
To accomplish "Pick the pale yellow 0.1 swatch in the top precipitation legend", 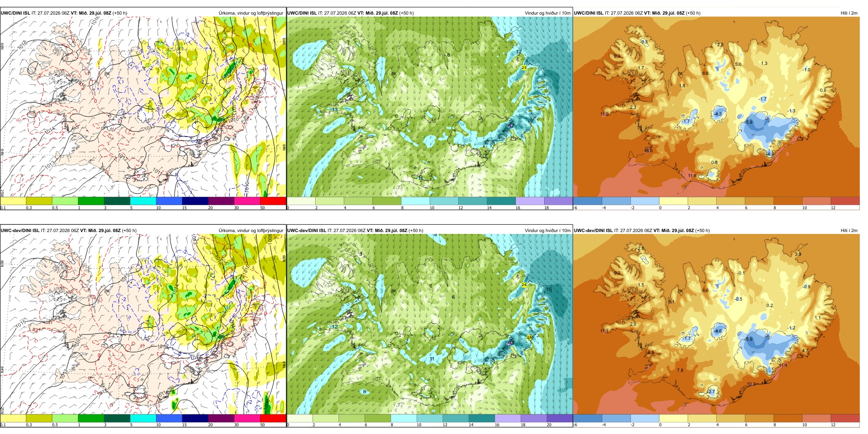I will pyautogui.click(x=13, y=201).
